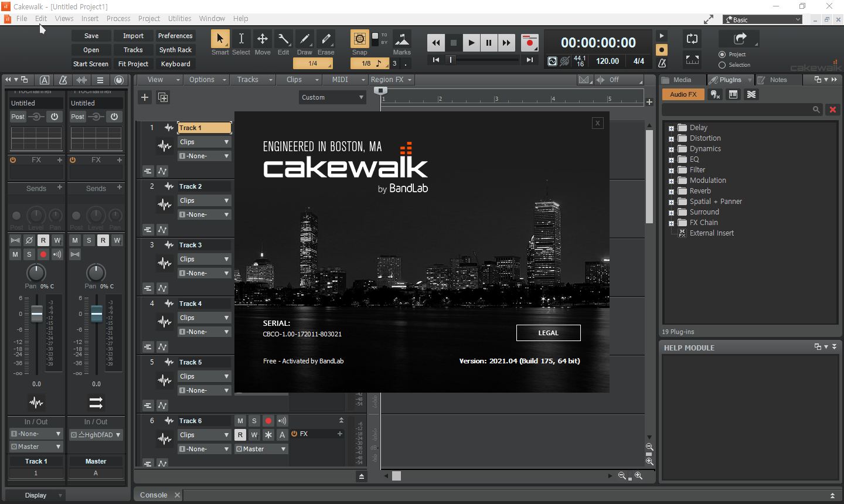Go to project start button
Image resolution: width=844 pixels, height=504 pixels.
pyautogui.click(x=436, y=60)
